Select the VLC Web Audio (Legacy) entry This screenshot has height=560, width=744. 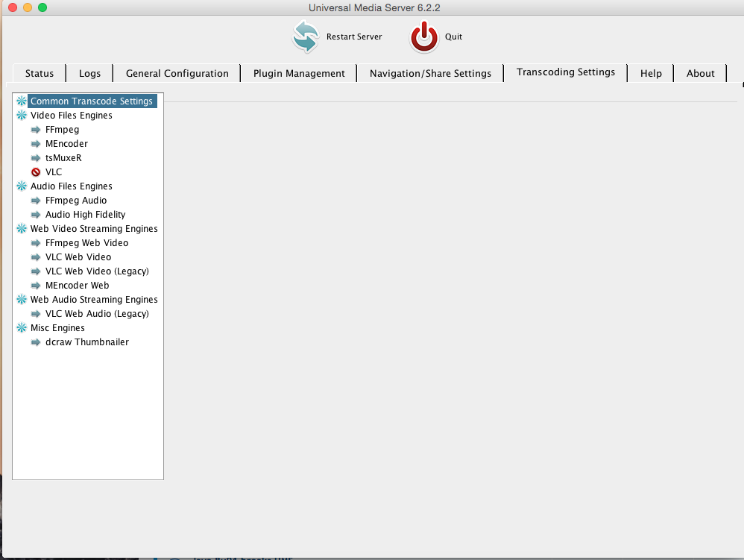click(97, 314)
